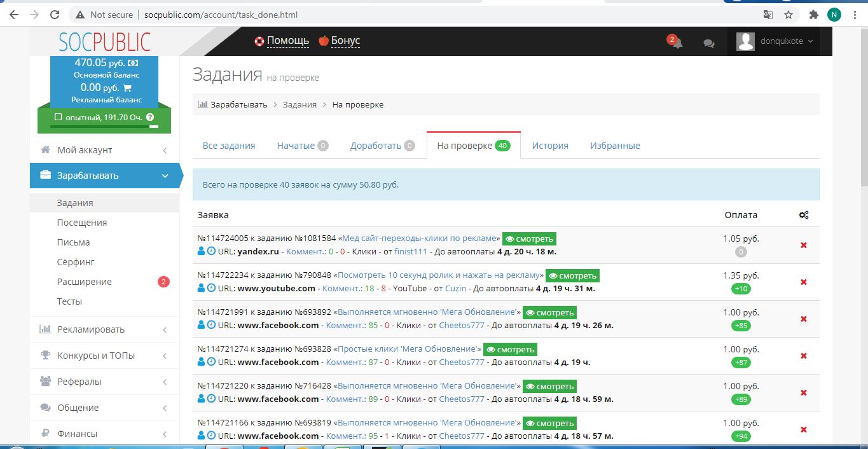Cancel request №114721274 with red cross

(804, 356)
